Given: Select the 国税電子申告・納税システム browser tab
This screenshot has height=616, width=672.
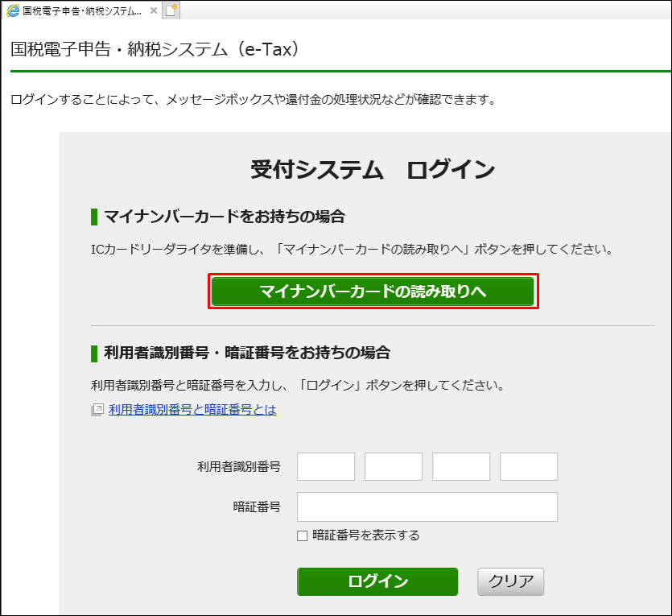Looking at the screenshot, I should (82, 11).
